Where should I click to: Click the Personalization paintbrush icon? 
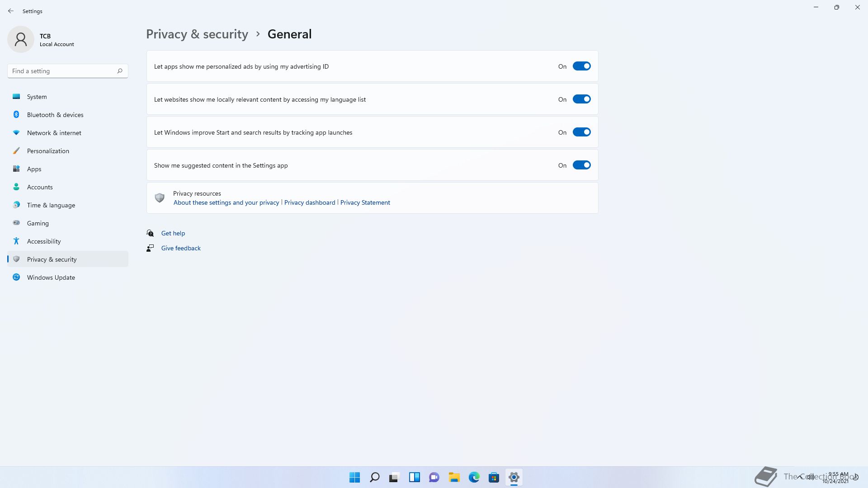click(x=16, y=150)
